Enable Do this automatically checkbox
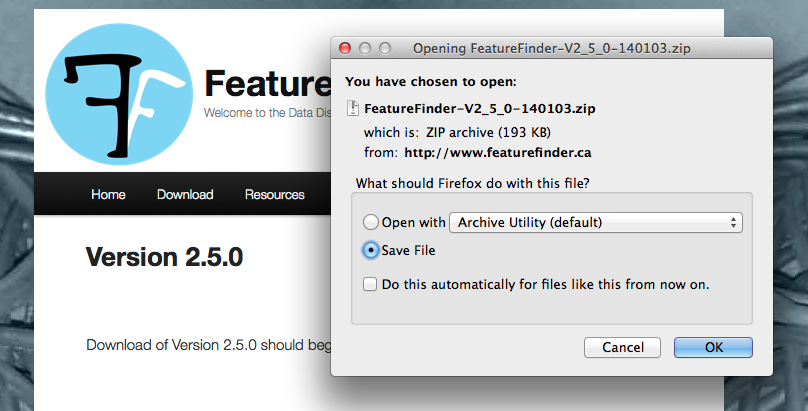This screenshot has height=411, width=808. [x=370, y=284]
